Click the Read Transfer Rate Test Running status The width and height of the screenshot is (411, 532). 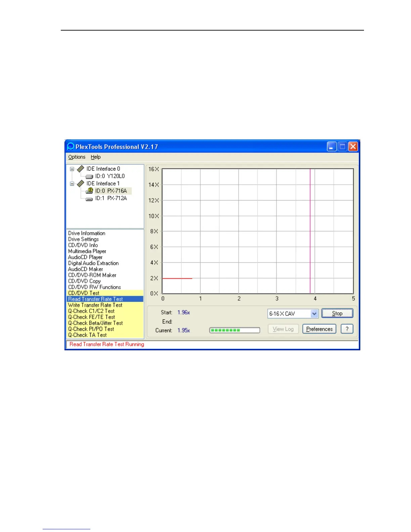point(107,344)
